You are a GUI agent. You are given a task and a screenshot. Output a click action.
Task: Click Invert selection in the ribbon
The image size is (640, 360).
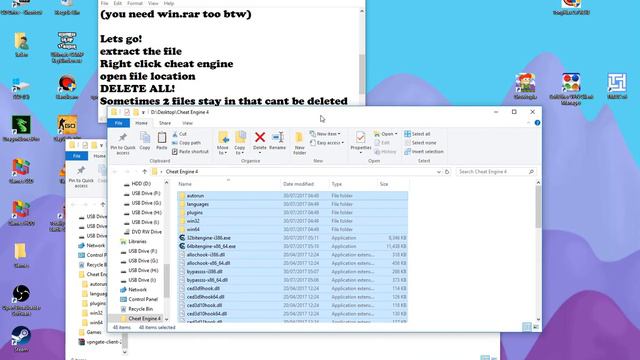coord(424,151)
